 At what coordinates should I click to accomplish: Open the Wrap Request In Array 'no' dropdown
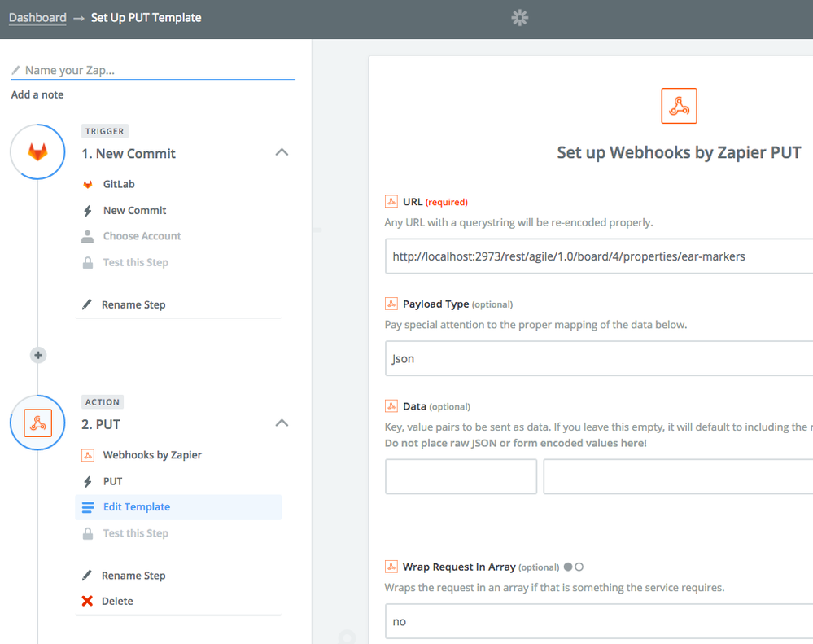[599, 621]
